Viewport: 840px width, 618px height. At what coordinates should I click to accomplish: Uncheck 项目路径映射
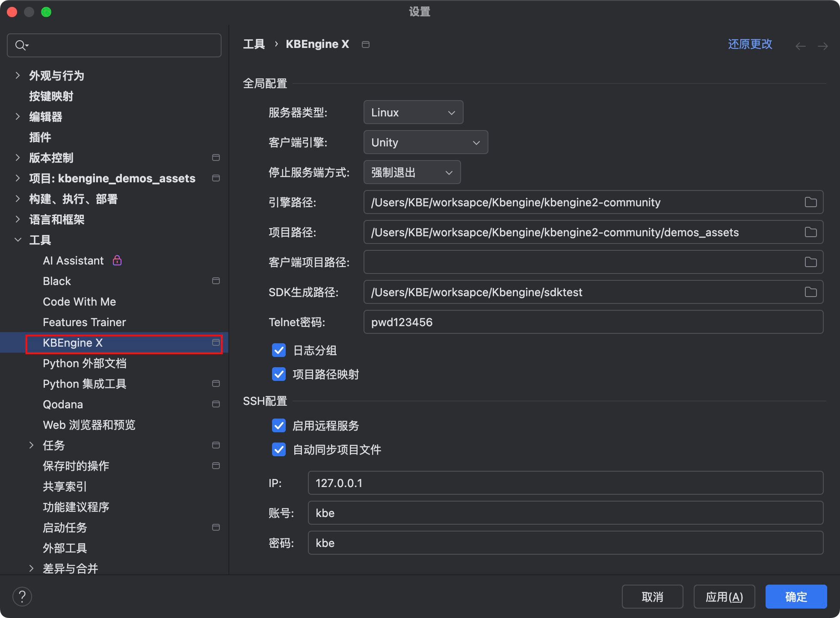tap(278, 374)
